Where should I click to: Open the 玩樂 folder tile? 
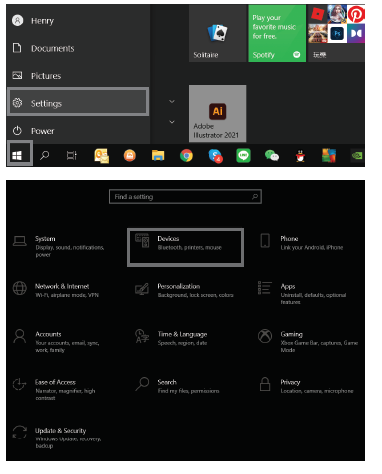(336, 33)
